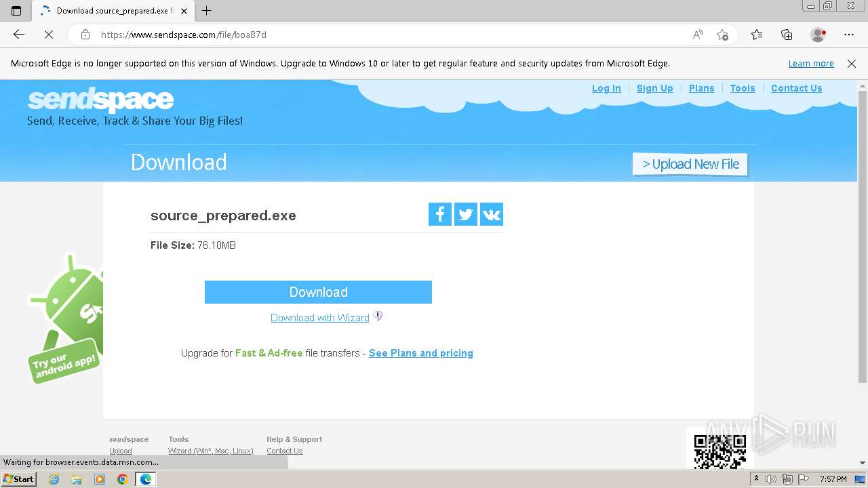Screen dimensions: 868x488
Task: Stop loading the page
Action: pos(48,35)
